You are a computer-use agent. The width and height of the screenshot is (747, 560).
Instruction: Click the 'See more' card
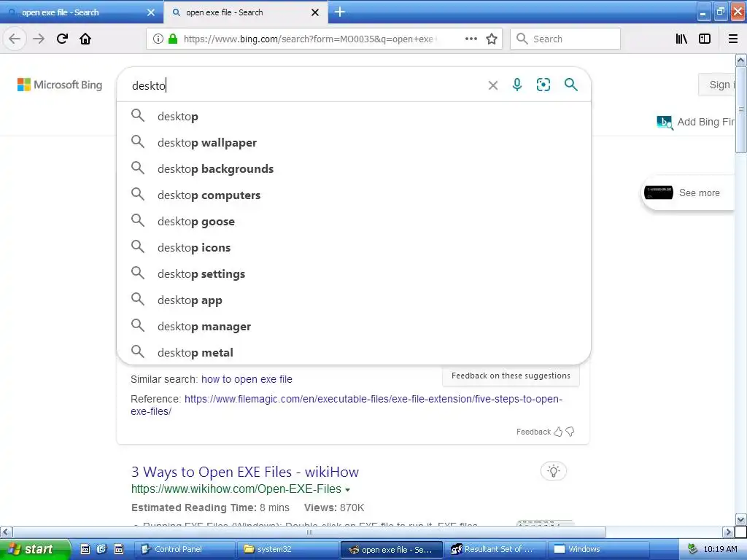pyautogui.click(x=688, y=192)
